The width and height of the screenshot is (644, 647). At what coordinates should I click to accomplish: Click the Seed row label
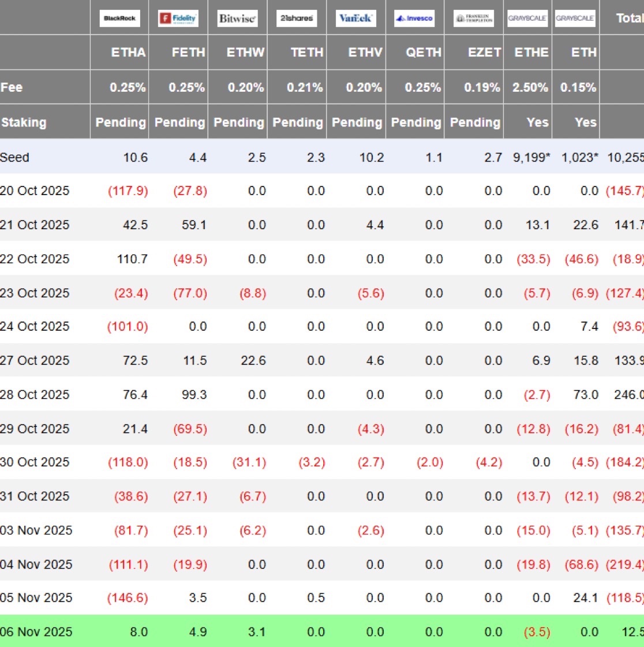pos(15,157)
